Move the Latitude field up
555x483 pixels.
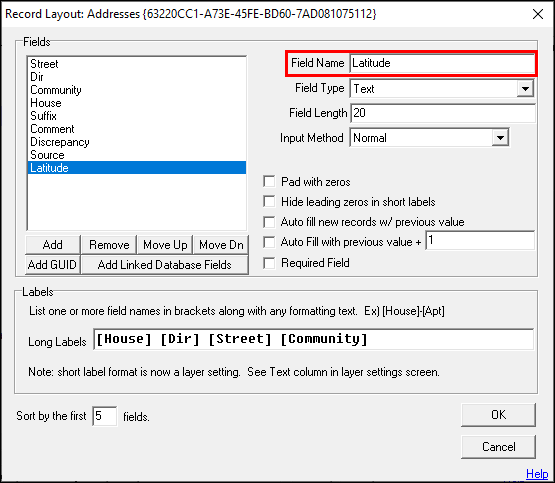coord(165,245)
